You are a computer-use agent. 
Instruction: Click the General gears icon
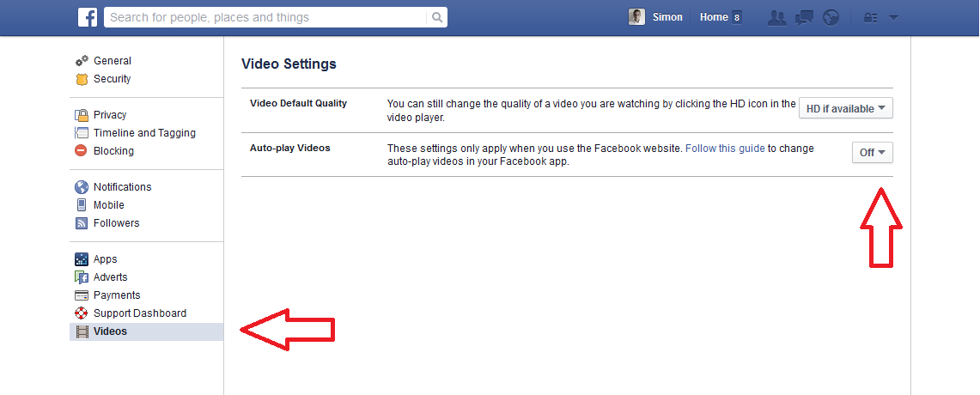[x=82, y=61]
